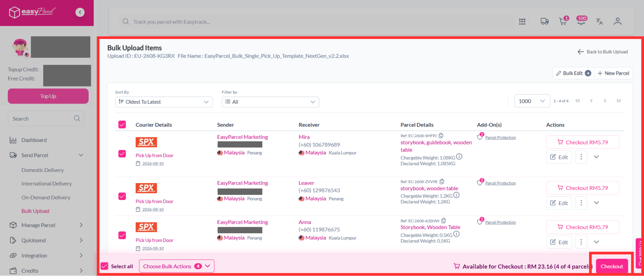
Task: Copy reference EC-2608-A3SHW
Action: point(443,221)
